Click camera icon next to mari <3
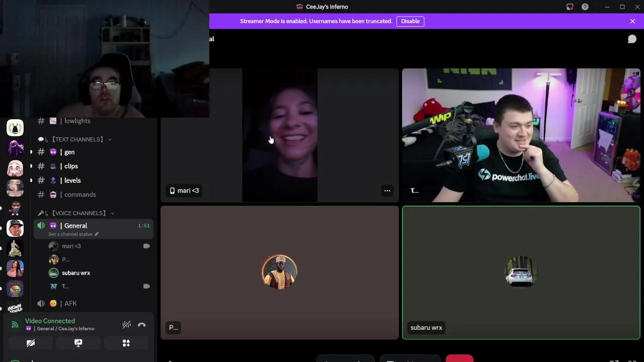This screenshot has height=362, width=644. coord(146,246)
